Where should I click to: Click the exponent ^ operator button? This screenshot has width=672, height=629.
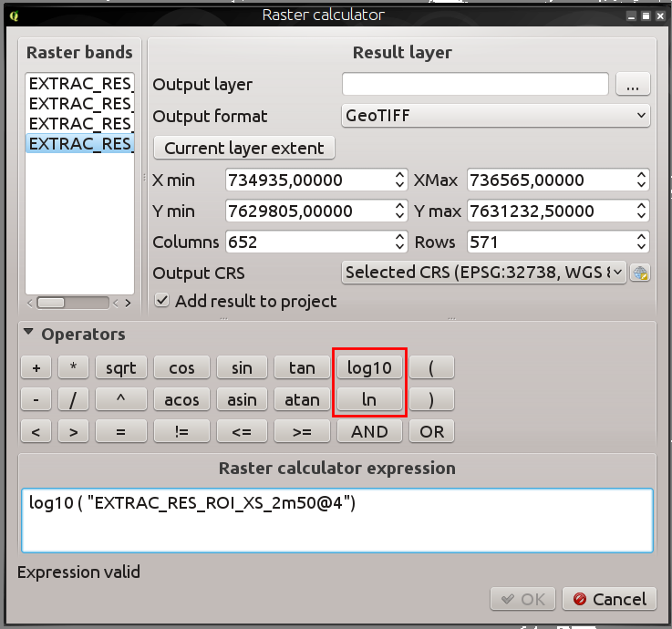coord(120,399)
